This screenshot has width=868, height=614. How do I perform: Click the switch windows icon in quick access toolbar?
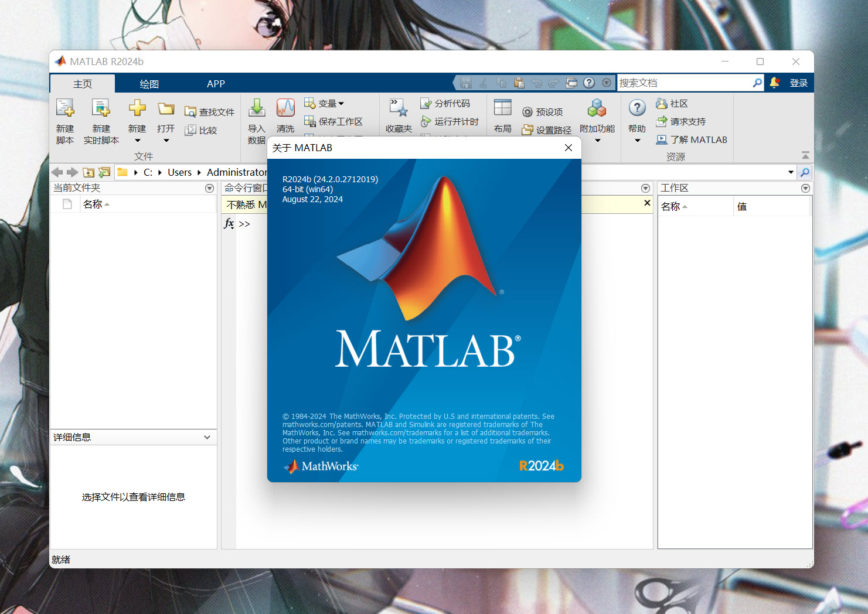click(571, 83)
